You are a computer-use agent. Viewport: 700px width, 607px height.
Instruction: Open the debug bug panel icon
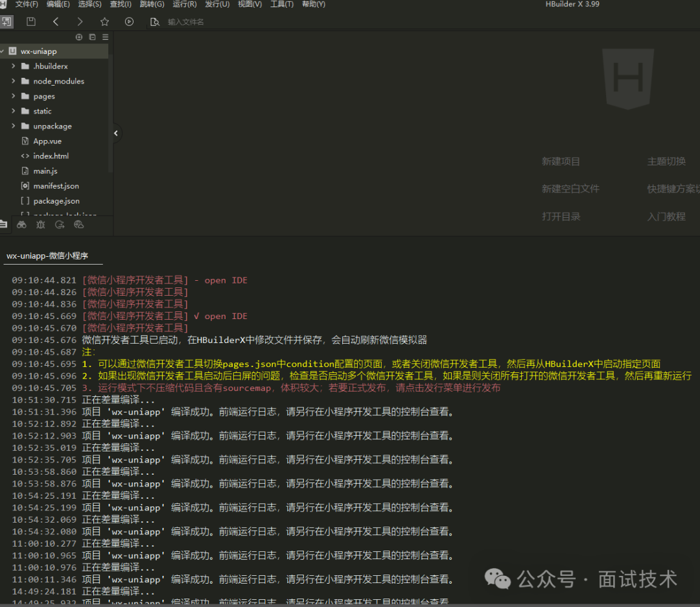(x=41, y=224)
